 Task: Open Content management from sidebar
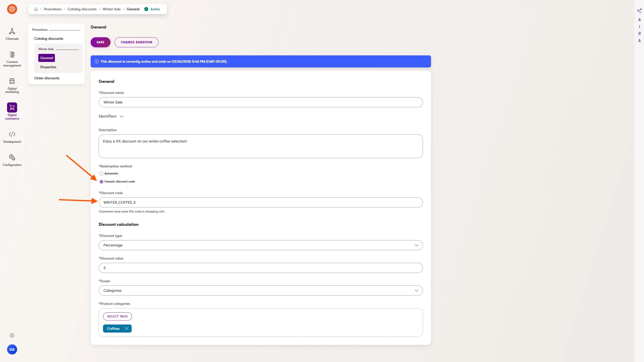(12, 55)
